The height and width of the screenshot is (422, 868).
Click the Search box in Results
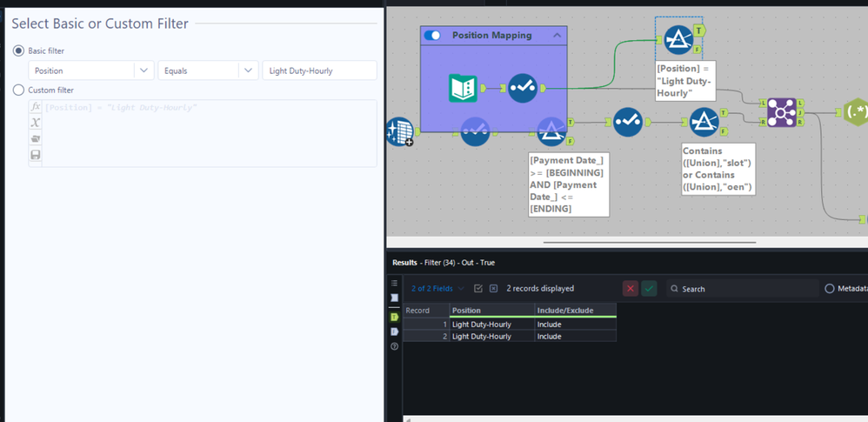click(743, 289)
